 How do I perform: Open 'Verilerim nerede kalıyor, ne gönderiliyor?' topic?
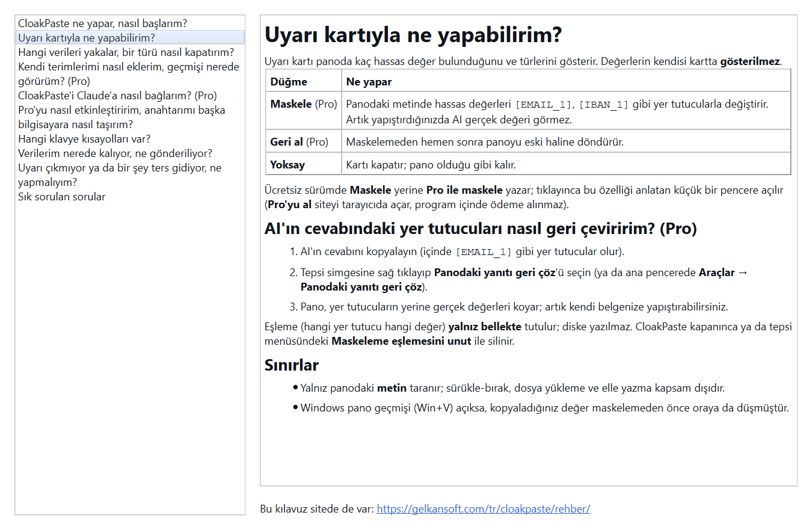130,153
